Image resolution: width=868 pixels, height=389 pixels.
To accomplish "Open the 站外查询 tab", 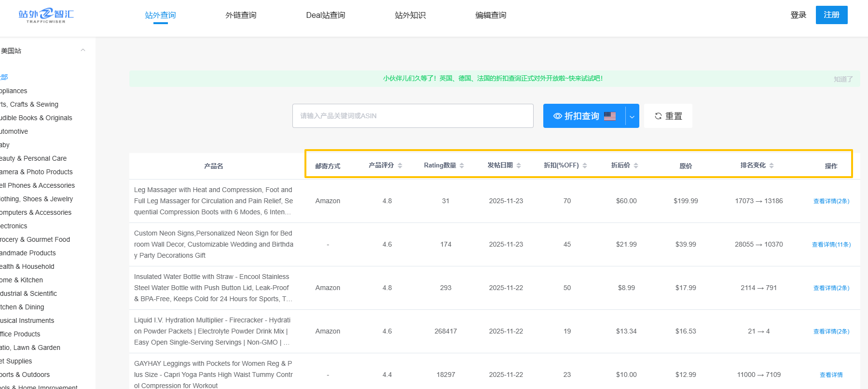I will pos(161,15).
